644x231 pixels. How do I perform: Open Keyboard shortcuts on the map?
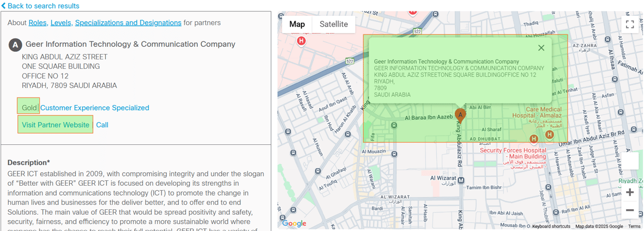pyautogui.click(x=551, y=227)
